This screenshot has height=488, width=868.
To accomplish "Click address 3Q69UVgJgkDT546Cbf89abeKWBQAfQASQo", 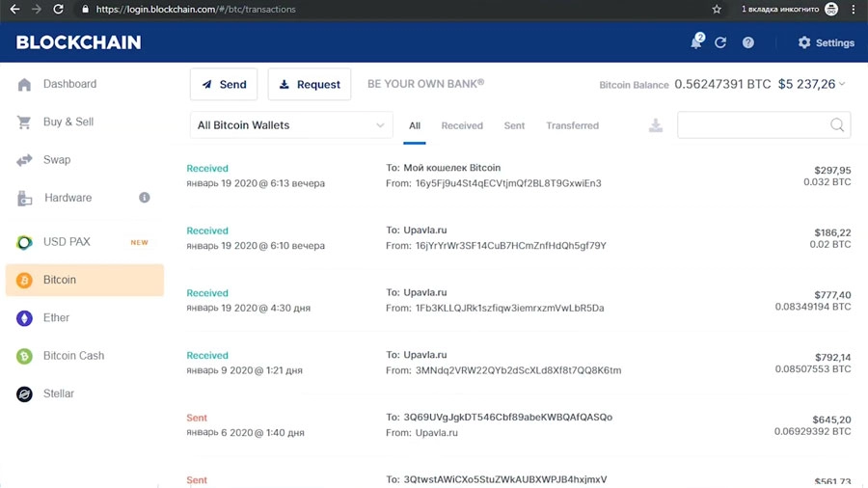I will tap(507, 418).
